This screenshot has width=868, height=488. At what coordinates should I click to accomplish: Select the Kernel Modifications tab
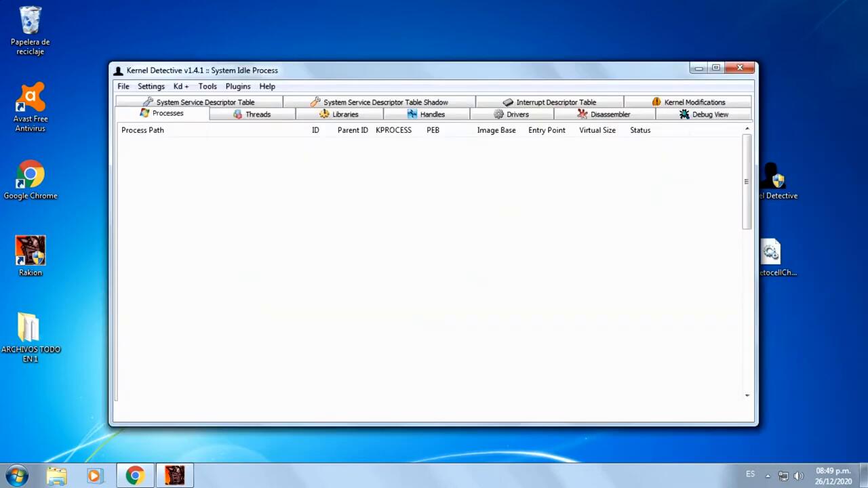coord(688,102)
